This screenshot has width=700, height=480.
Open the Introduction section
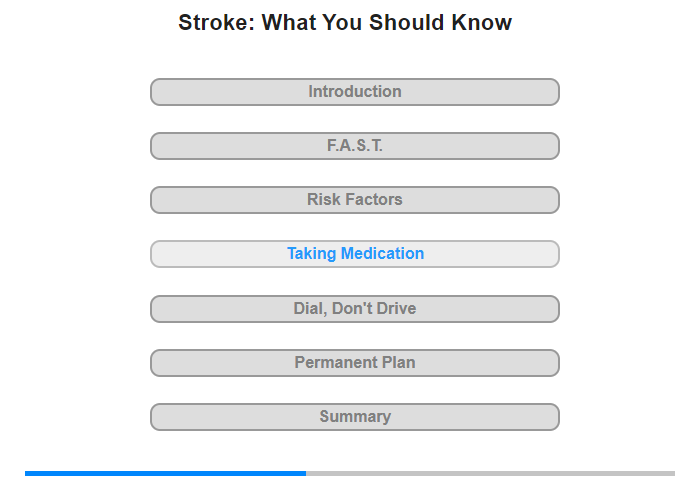click(x=354, y=92)
